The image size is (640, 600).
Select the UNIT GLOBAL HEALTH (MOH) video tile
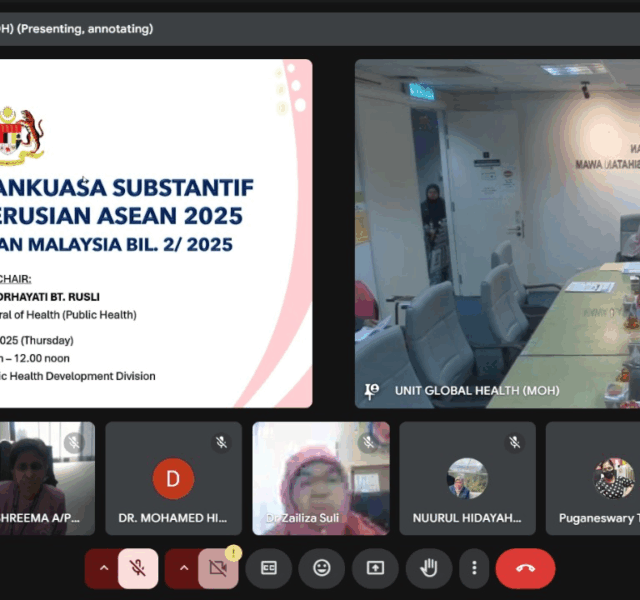click(x=497, y=233)
